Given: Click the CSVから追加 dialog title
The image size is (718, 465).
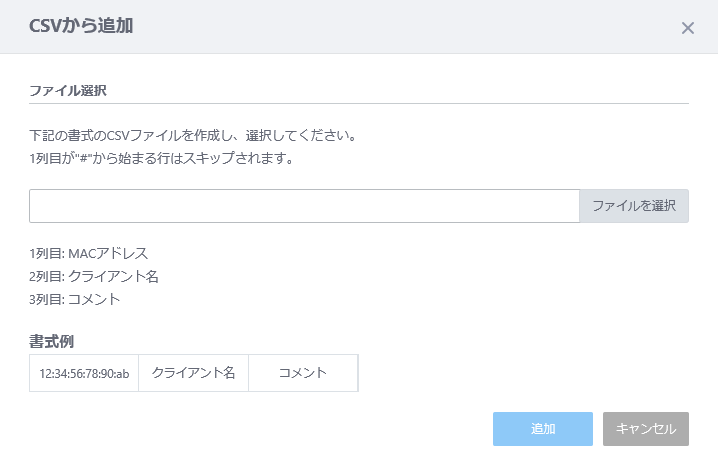Looking at the screenshot, I should (x=81, y=27).
